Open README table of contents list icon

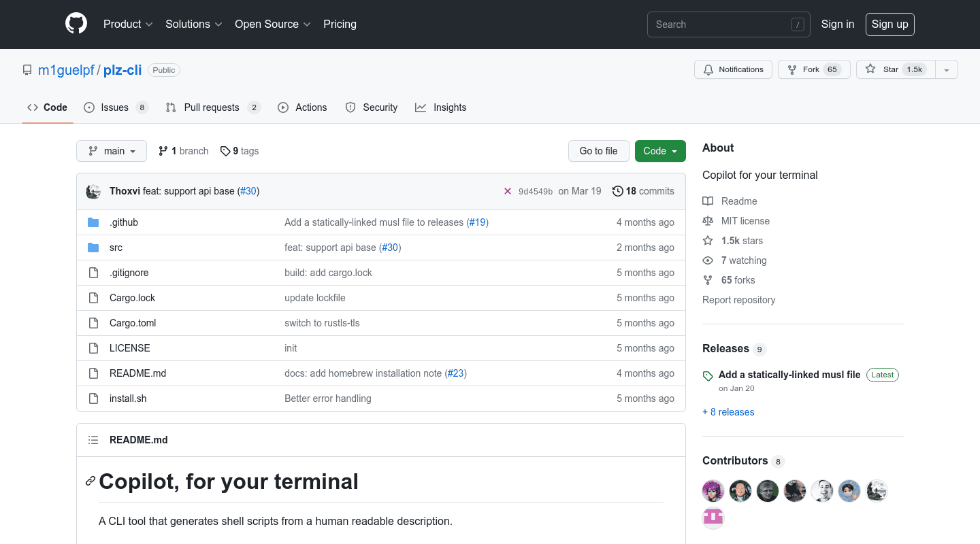93,440
